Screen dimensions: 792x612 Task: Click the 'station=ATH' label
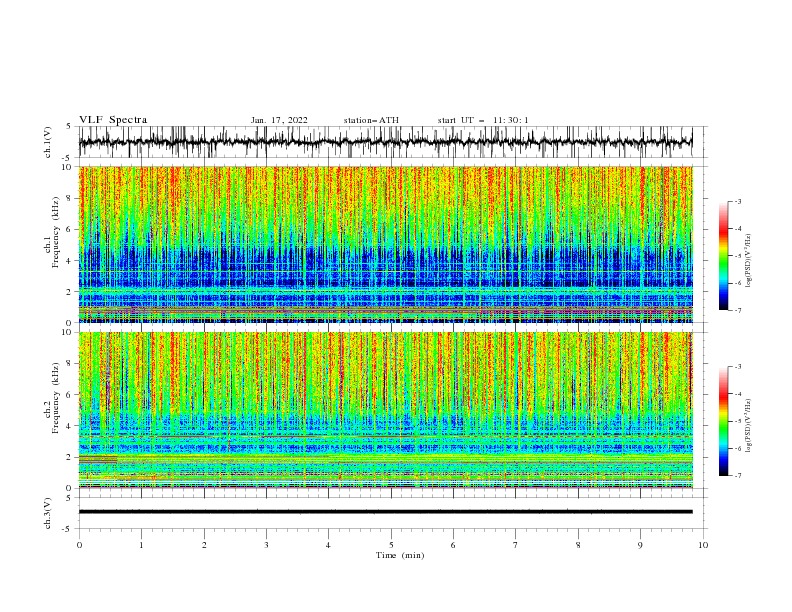coord(371,120)
